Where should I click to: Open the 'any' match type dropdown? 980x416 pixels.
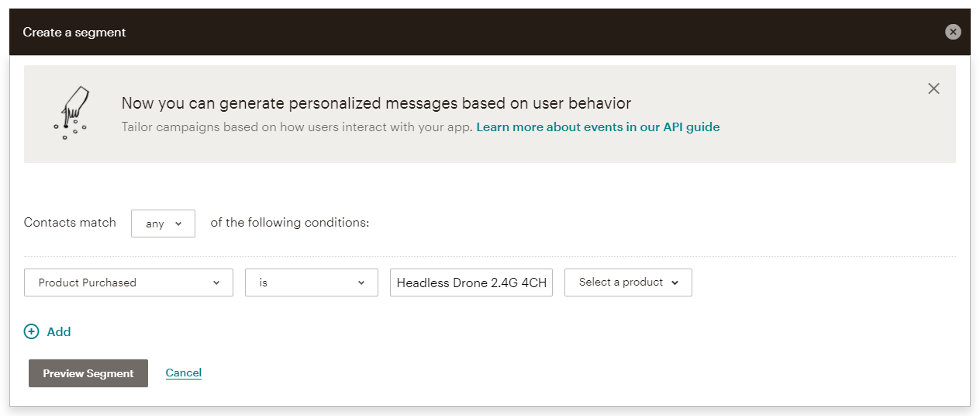(163, 224)
